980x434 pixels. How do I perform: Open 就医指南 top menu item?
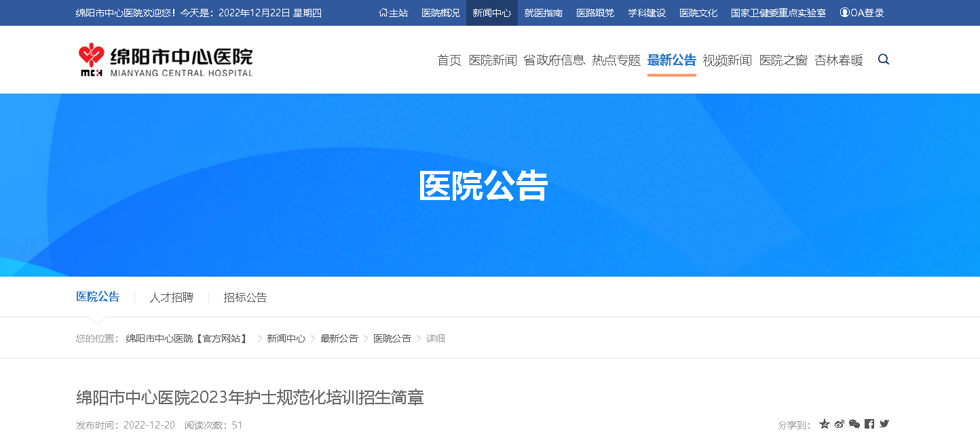[x=544, y=13]
